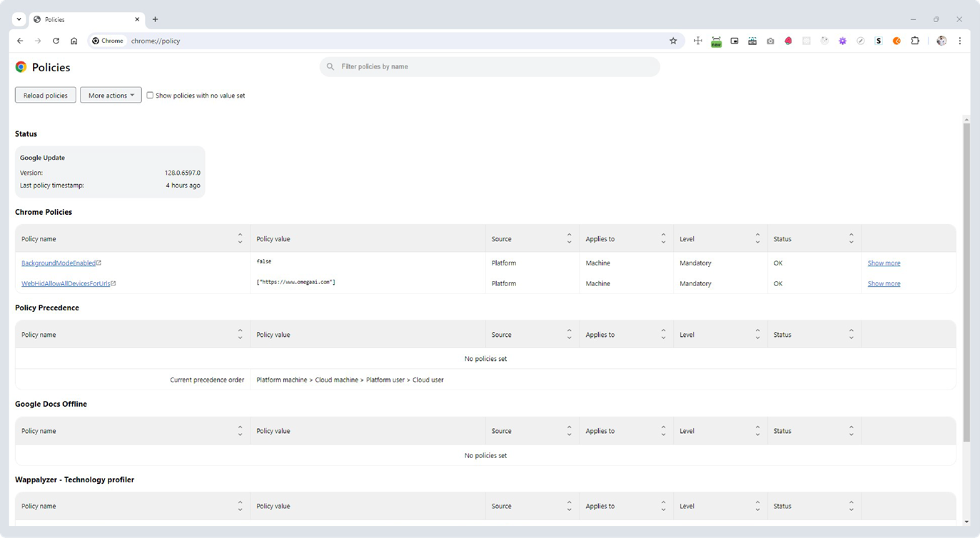Sort Chrome Policies by Source column
Screen dimensions: 980x538
(569, 239)
